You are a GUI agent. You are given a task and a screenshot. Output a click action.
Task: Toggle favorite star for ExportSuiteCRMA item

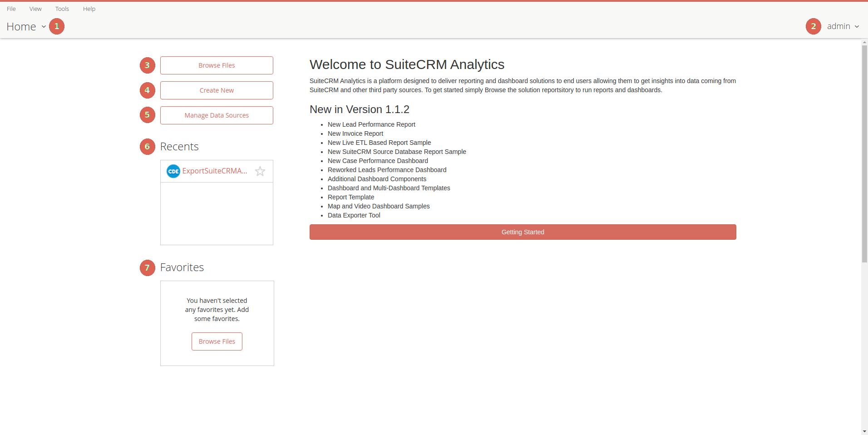pyautogui.click(x=260, y=171)
